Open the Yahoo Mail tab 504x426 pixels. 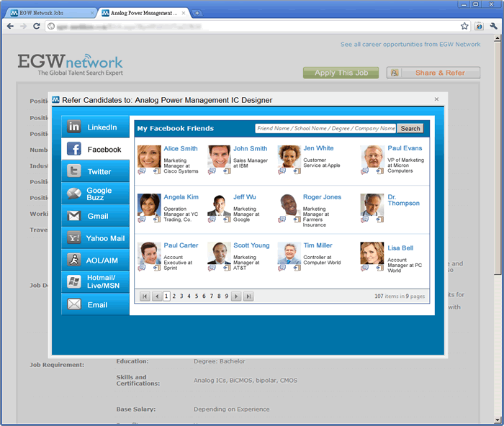pos(95,238)
